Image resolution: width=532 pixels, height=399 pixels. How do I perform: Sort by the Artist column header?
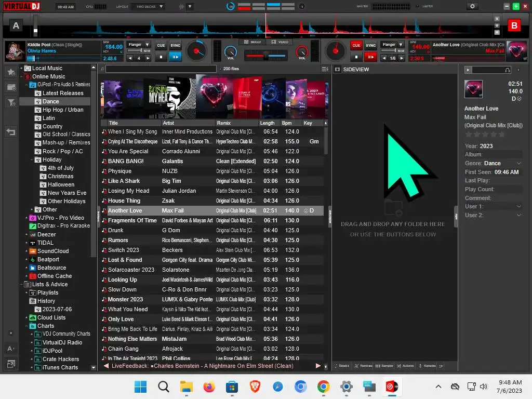(188, 123)
